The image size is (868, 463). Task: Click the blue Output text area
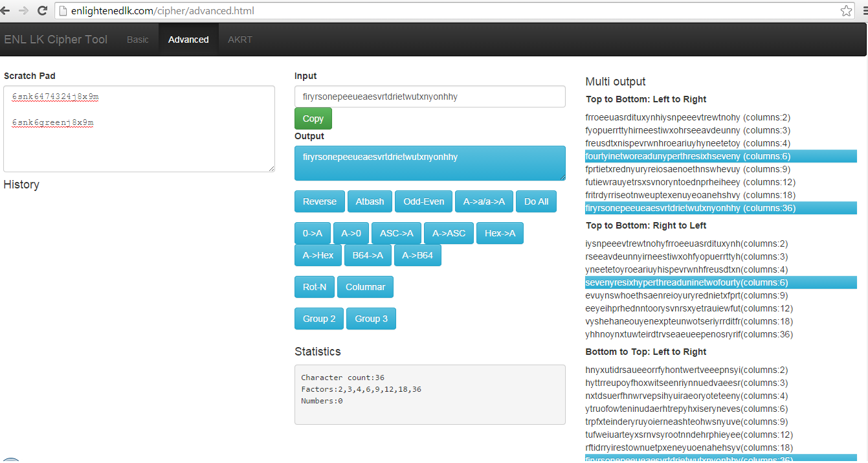(430, 163)
